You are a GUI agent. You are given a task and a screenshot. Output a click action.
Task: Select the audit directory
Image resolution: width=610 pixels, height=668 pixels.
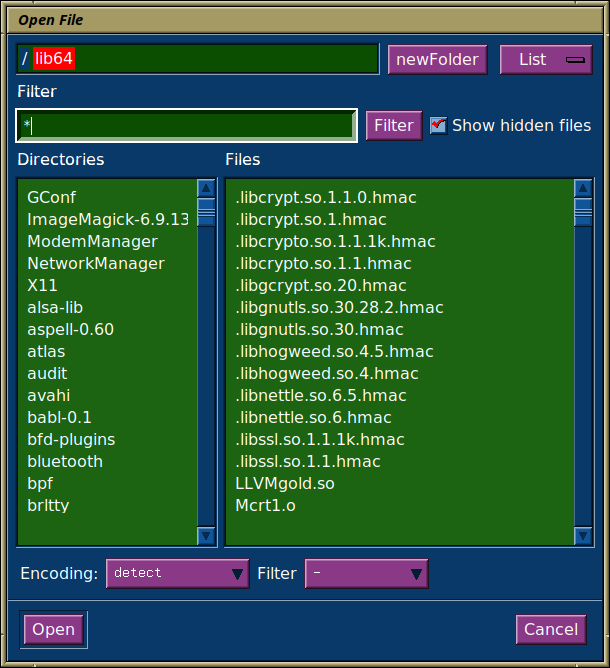(107, 374)
